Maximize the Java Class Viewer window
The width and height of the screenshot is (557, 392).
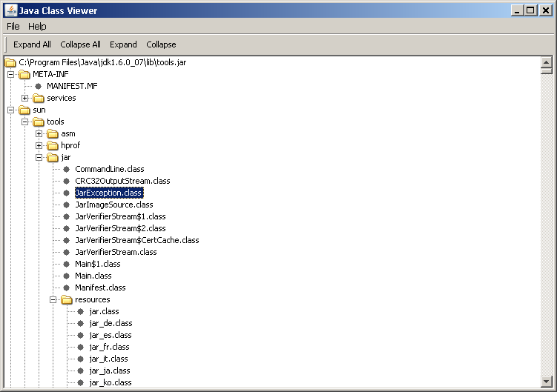click(530, 10)
